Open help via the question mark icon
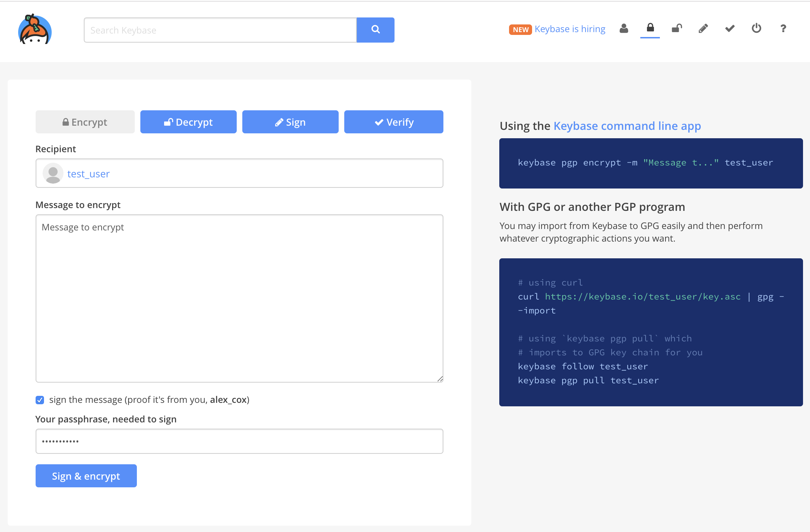 click(x=783, y=29)
